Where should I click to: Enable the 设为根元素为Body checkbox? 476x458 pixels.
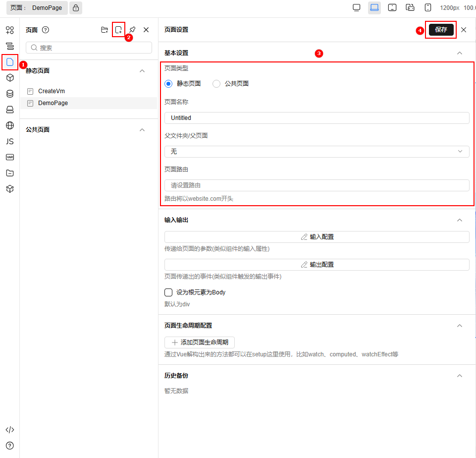168,292
